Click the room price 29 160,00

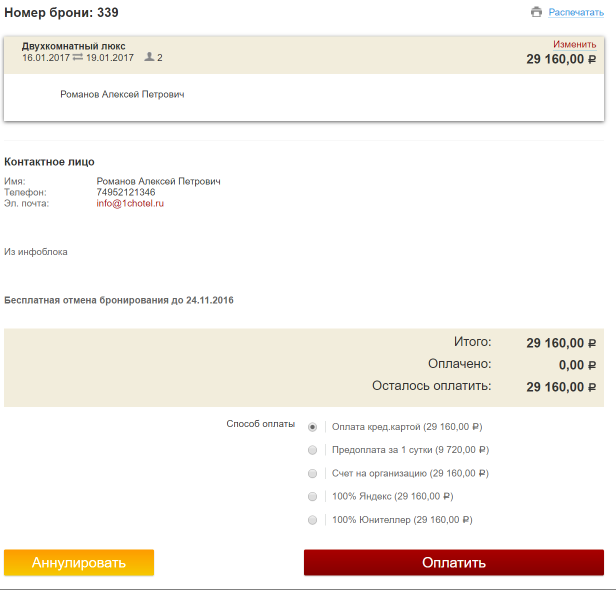pos(561,59)
